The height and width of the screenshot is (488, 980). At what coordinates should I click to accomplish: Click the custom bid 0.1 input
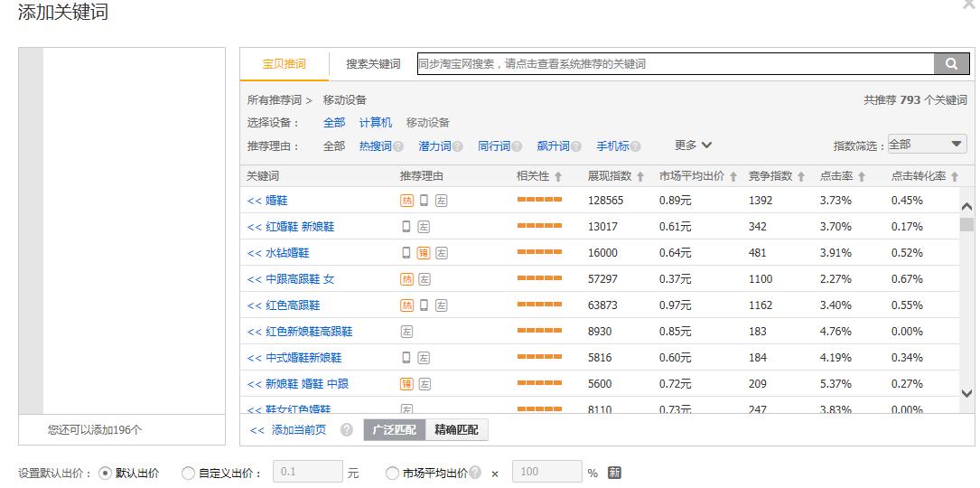click(x=308, y=473)
